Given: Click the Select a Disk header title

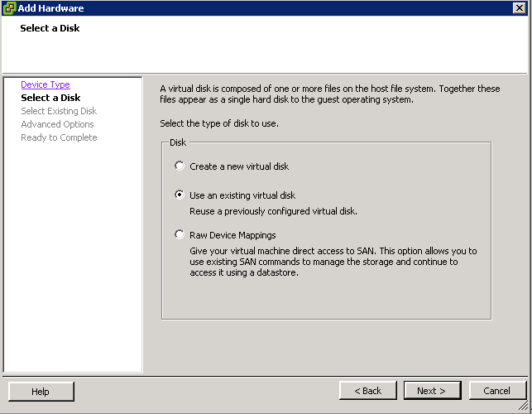Looking at the screenshot, I should 50,28.
